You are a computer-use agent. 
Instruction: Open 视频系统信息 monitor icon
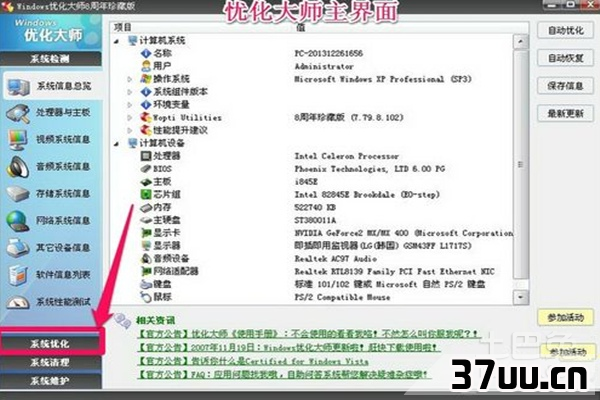tap(18, 140)
